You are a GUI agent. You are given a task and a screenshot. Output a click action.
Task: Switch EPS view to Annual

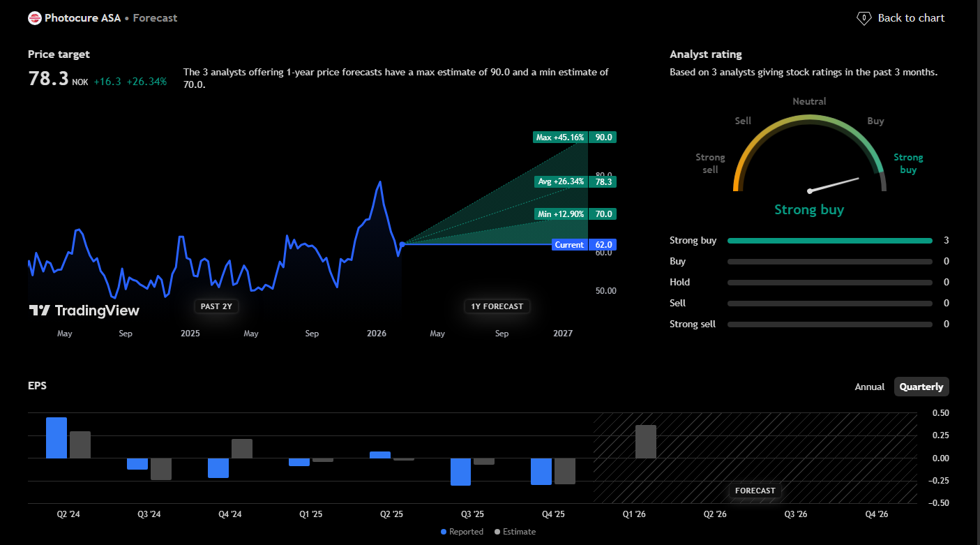point(869,387)
